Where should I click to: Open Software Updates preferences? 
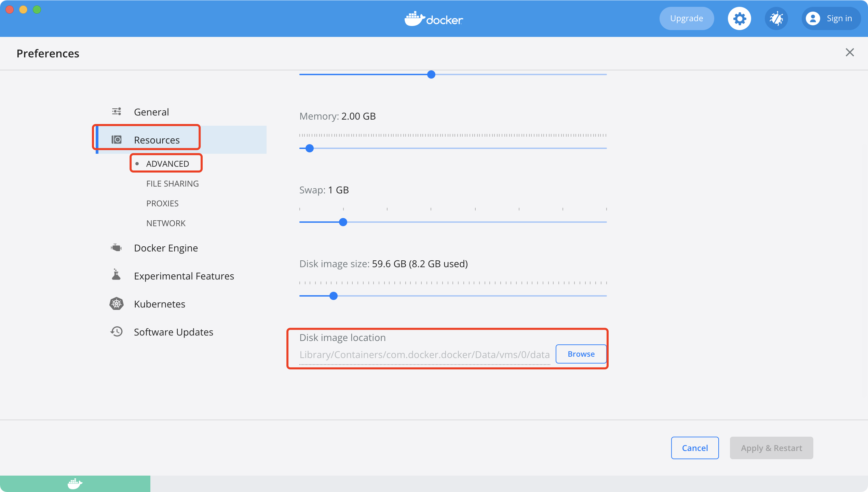tap(173, 332)
